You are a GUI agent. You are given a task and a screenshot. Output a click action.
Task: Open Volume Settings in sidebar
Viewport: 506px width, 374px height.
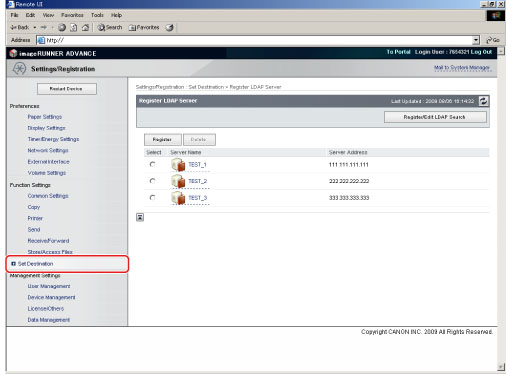pyautogui.click(x=47, y=173)
